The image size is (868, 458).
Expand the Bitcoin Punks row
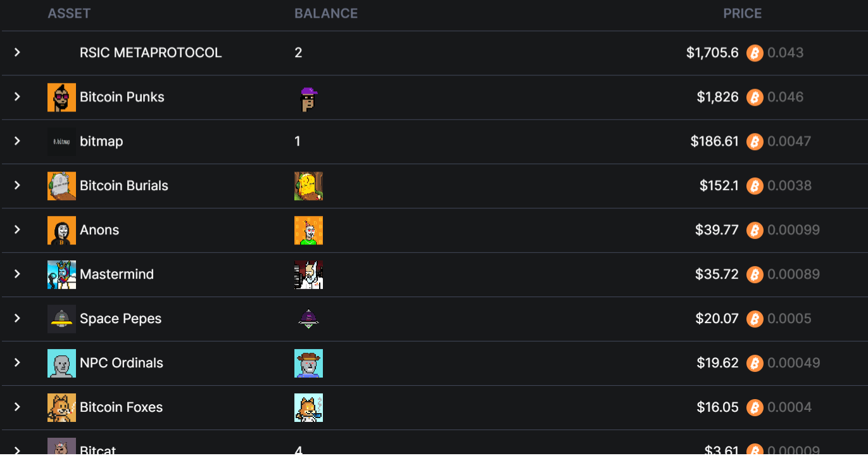point(18,96)
